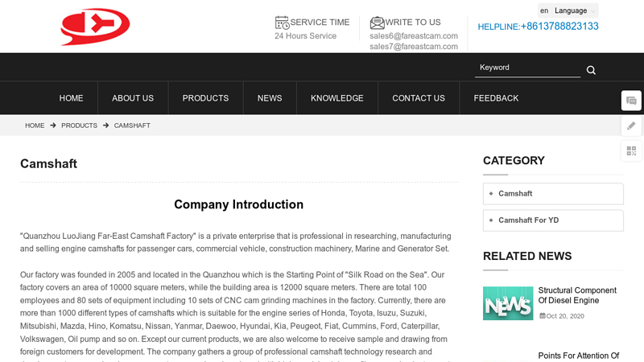The image size is (644, 362).
Task: Click the 24 Hours Service text
Action: pos(306,36)
